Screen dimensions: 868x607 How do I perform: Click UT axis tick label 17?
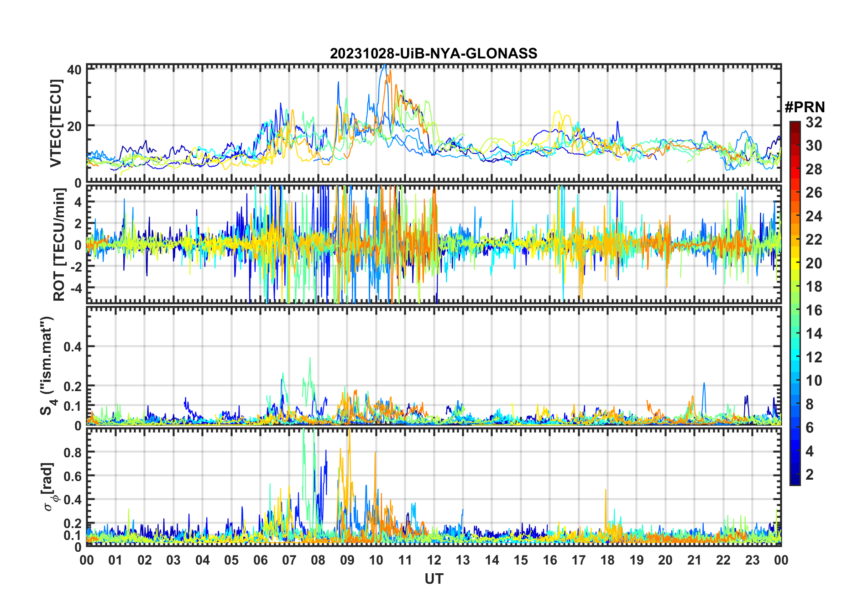click(x=579, y=560)
